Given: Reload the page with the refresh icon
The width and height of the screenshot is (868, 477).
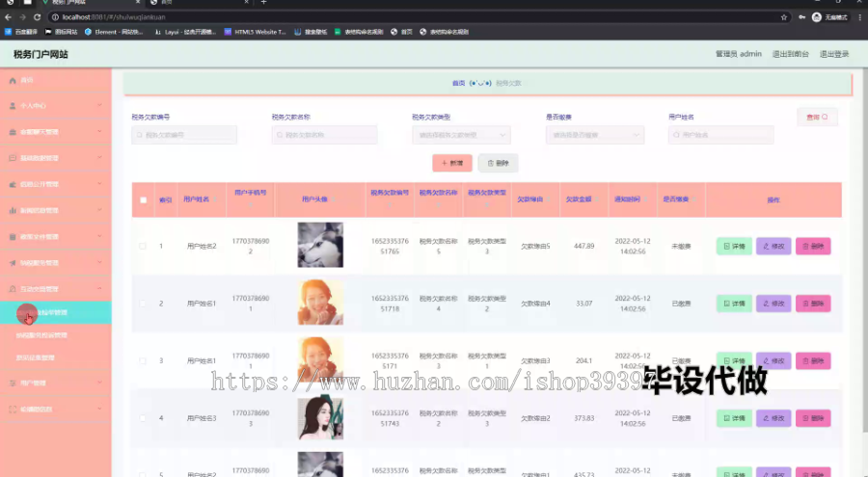Looking at the screenshot, I should click(37, 17).
